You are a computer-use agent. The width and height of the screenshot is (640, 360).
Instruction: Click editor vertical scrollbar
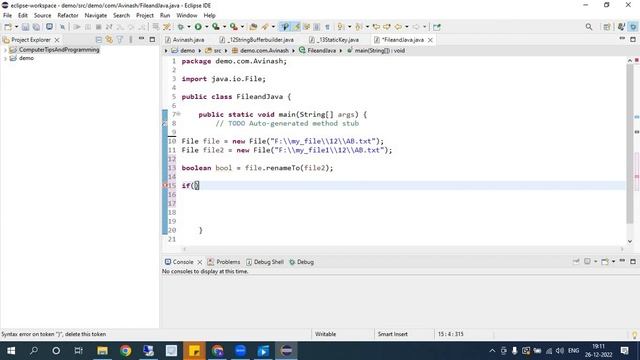(x=630, y=144)
